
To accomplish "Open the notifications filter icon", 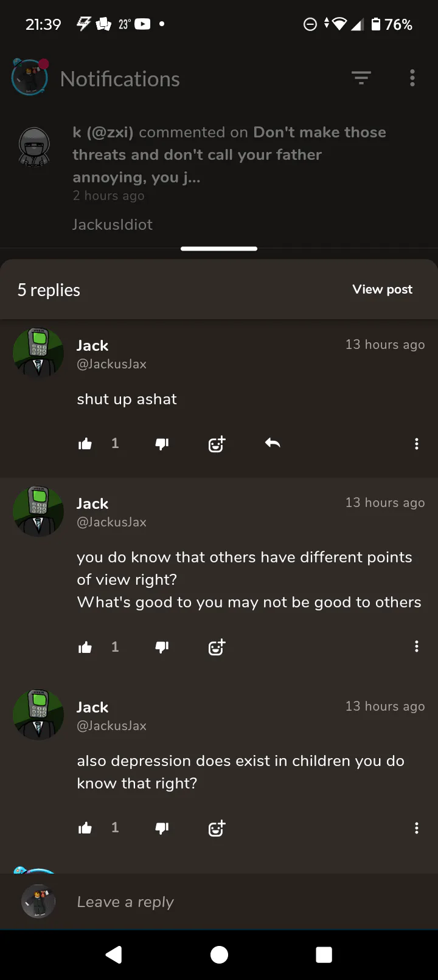I will pos(361,78).
